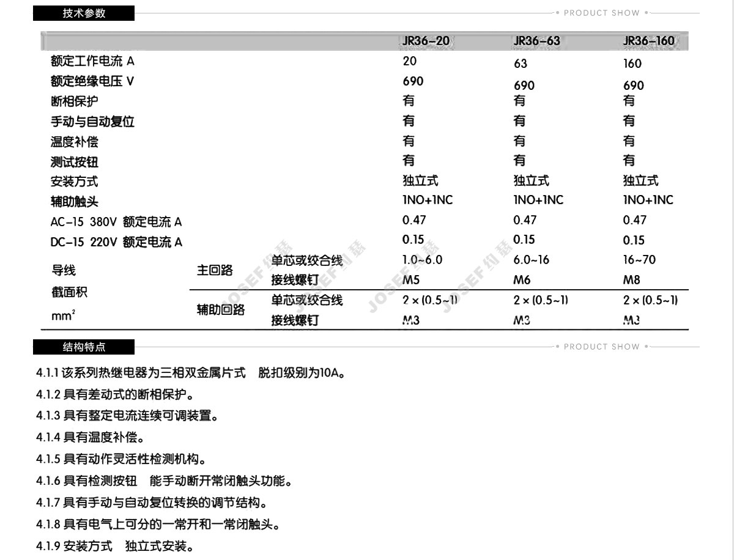
Task: Click line 4.1.5 about 动作灵活性检测机构
Action: pyautogui.click(x=121, y=459)
